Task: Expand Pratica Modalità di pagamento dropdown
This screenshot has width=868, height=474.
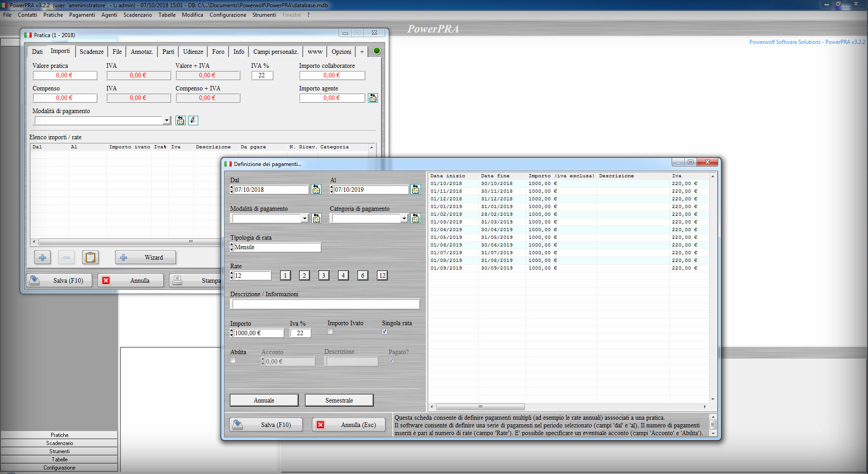Action: [167, 120]
